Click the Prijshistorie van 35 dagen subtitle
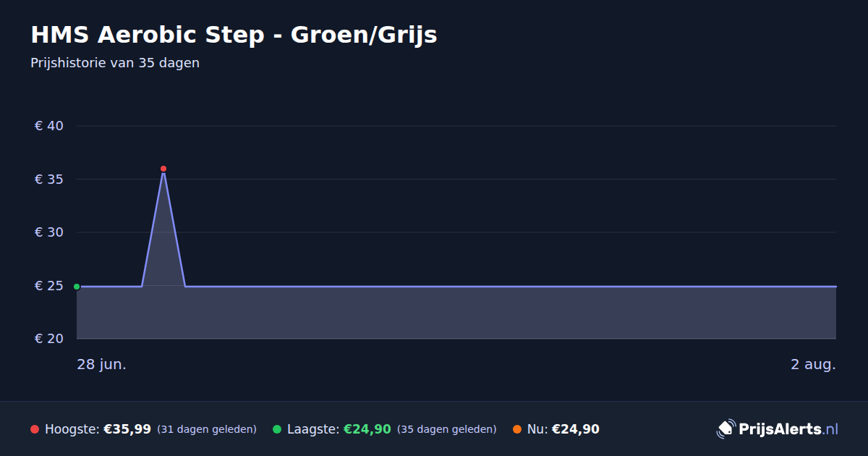Viewport: 868px width, 456px height. pos(115,63)
